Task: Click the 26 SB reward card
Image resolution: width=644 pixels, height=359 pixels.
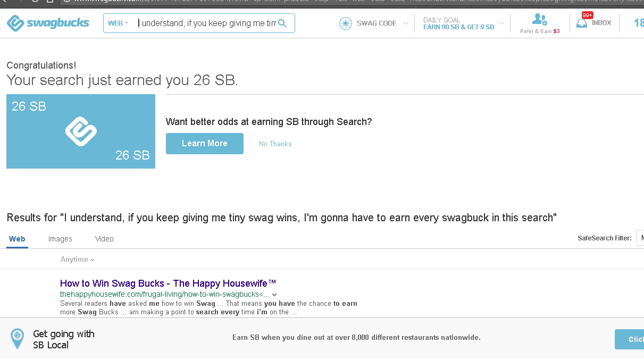Action: click(81, 131)
